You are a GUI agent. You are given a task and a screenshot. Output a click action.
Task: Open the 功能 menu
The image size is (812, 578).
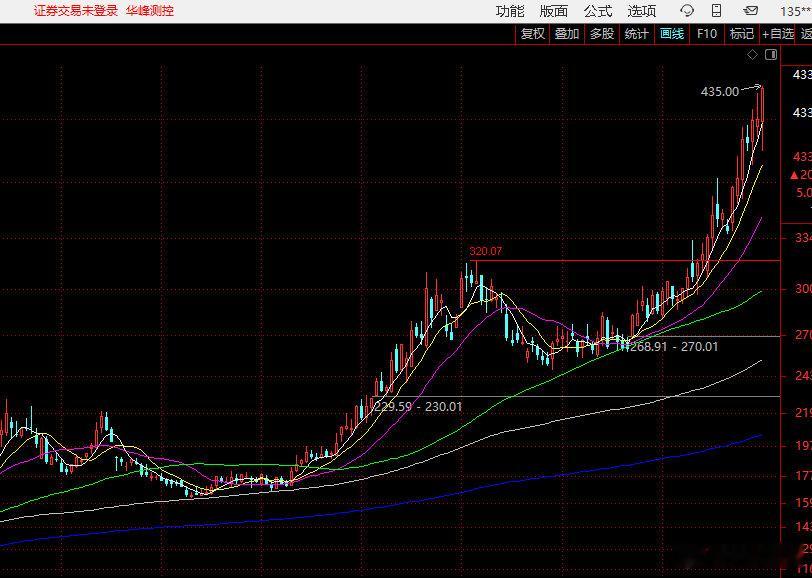[510, 11]
